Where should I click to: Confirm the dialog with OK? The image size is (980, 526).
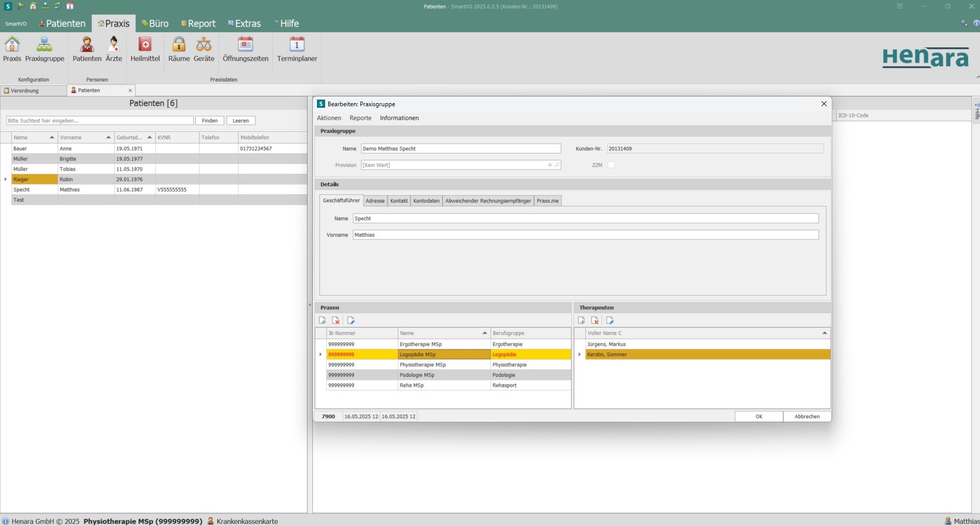click(758, 416)
